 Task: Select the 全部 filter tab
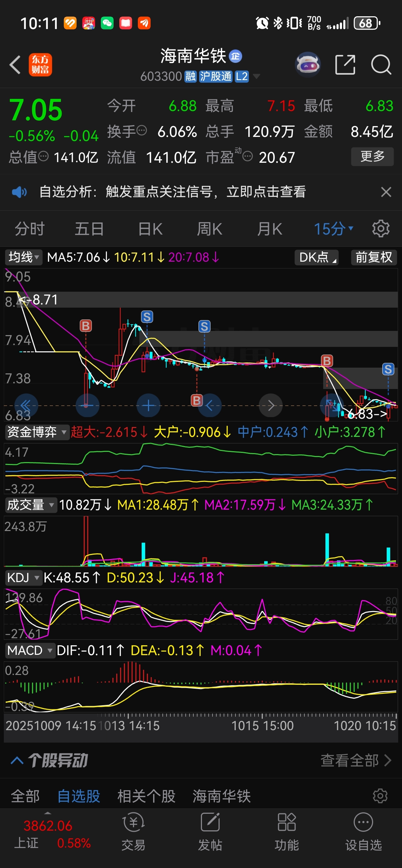point(25,796)
